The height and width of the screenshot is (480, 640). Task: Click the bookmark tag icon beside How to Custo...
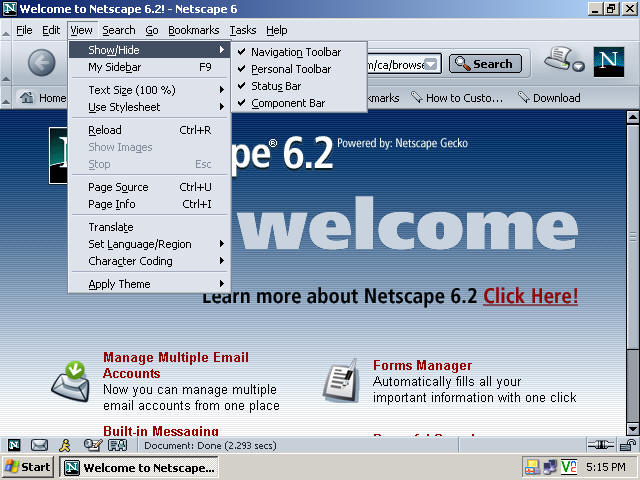tap(416, 97)
